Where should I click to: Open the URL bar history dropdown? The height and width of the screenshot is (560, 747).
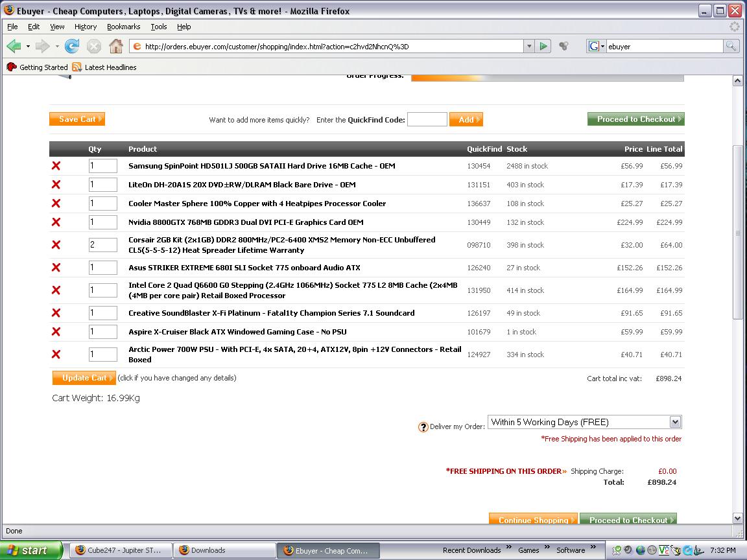point(529,46)
